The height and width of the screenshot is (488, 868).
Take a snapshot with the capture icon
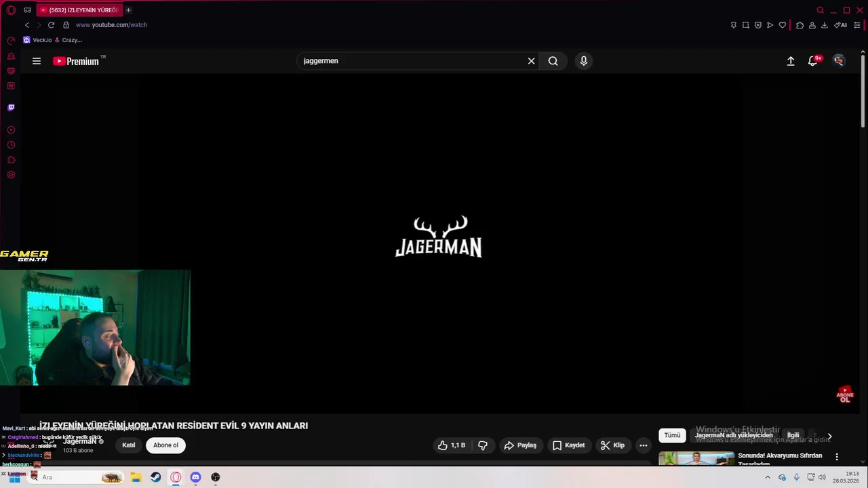tap(745, 25)
